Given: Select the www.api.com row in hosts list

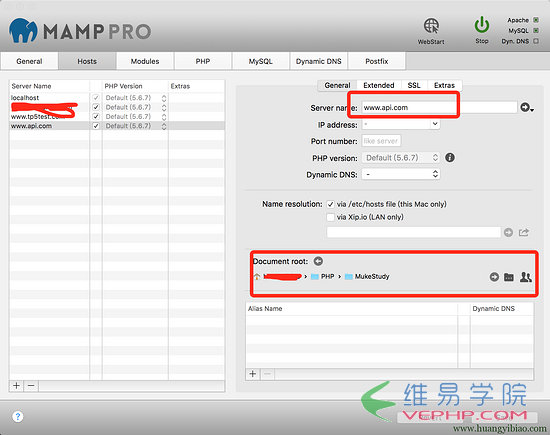Looking at the screenshot, I should pos(117,126).
